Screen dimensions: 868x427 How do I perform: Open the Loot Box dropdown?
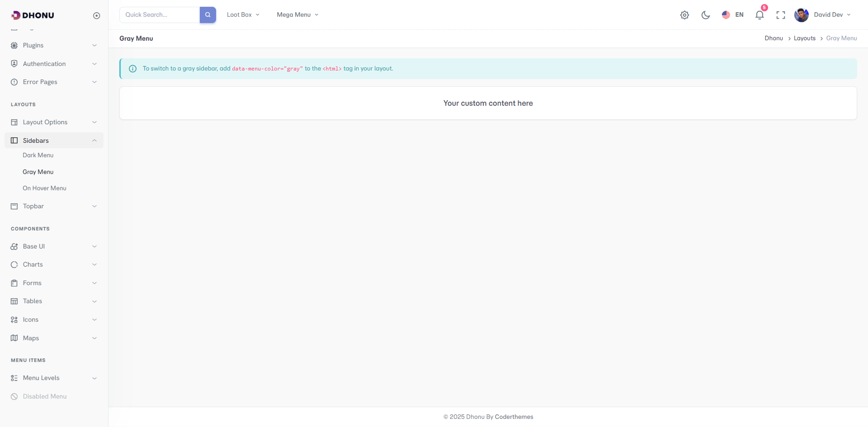[x=243, y=15]
